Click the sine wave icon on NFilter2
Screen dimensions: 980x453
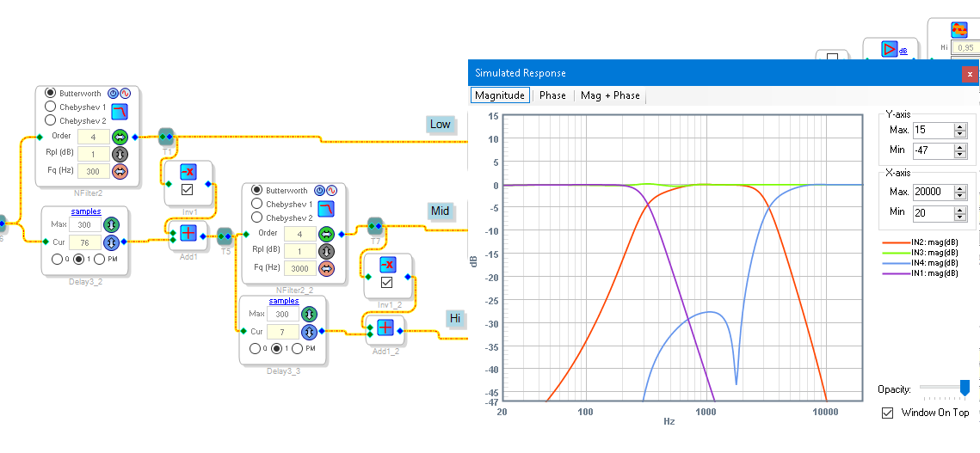tap(125, 93)
